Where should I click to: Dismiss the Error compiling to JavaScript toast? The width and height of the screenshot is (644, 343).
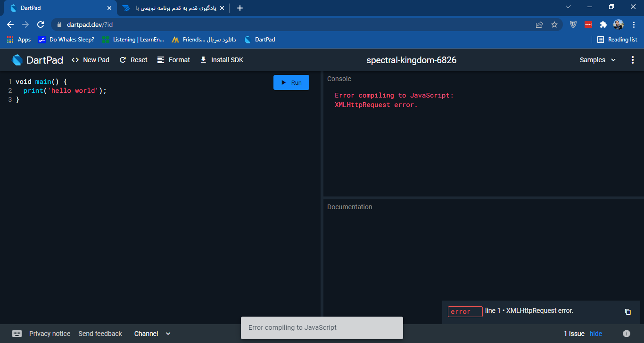(322, 327)
